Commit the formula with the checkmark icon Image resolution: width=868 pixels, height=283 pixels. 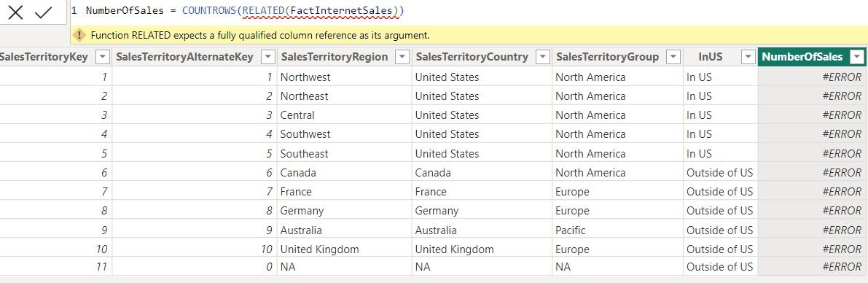click(43, 12)
